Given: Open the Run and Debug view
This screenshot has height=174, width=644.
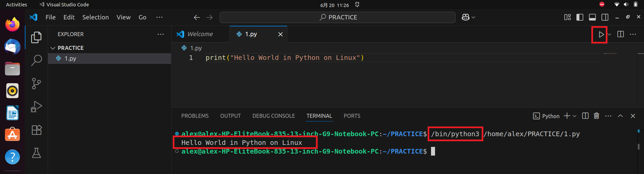Looking at the screenshot, I should pyautogui.click(x=36, y=107).
